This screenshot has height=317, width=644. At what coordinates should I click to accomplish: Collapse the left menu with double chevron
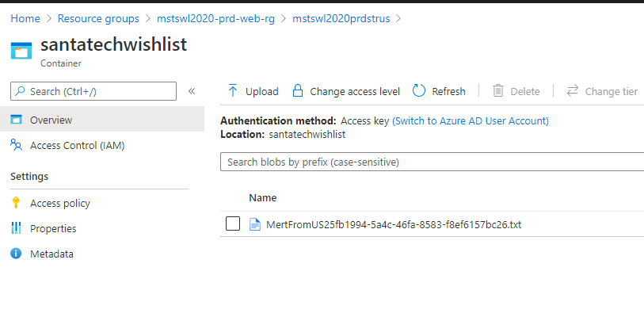click(192, 91)
